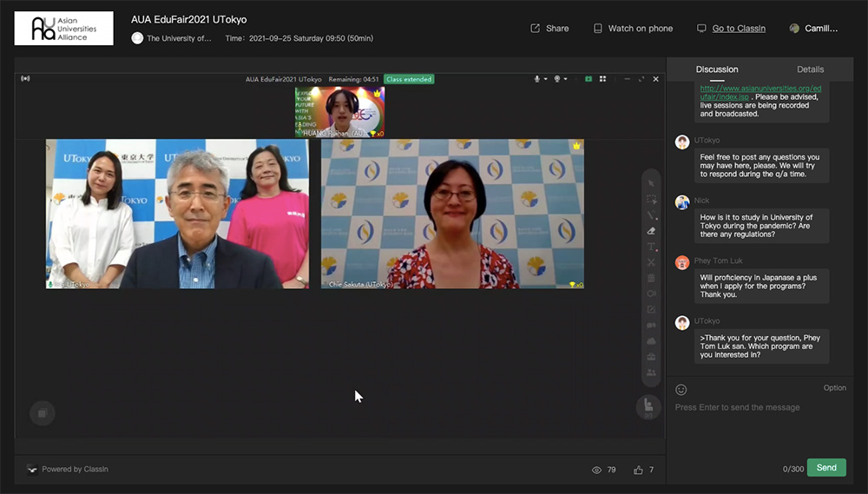Click the 'Feel free to post any questions' message
Viewport: 868px width, 494px height.
[x=762, y=165]
